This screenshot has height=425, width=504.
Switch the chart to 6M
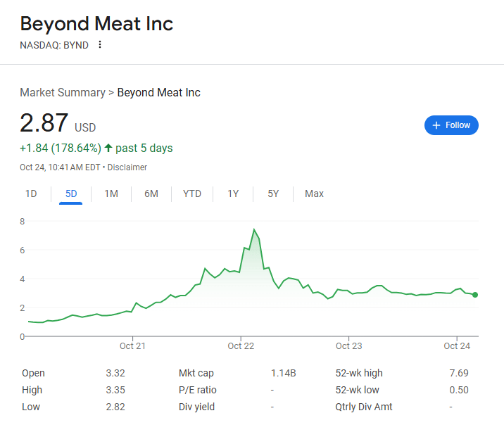pyautogui.click(x=151, y=194)
